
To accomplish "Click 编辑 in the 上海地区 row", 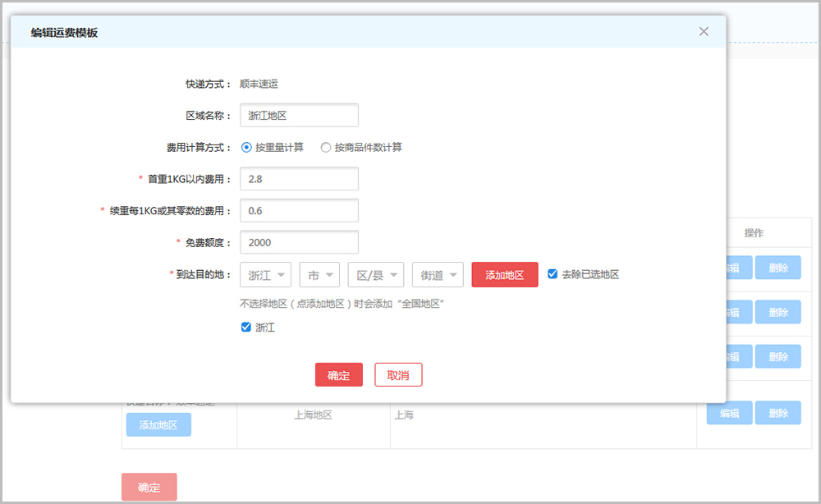I will [x=729, y=413].
